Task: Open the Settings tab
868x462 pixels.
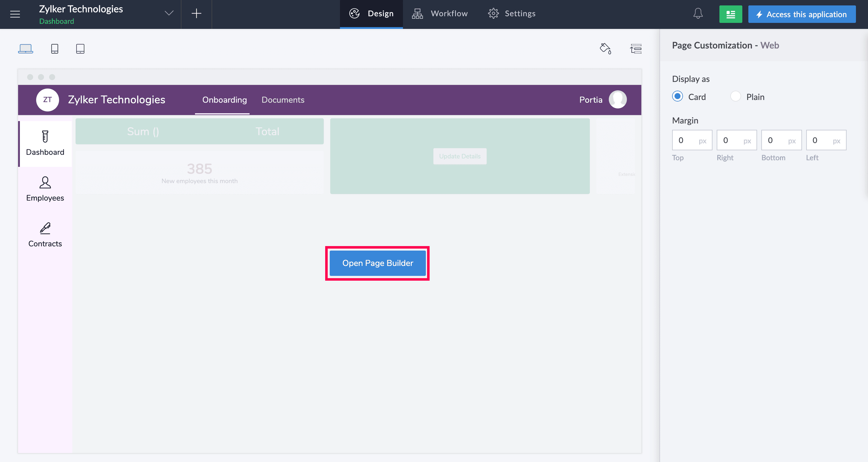Action: [x=511, y=14]
